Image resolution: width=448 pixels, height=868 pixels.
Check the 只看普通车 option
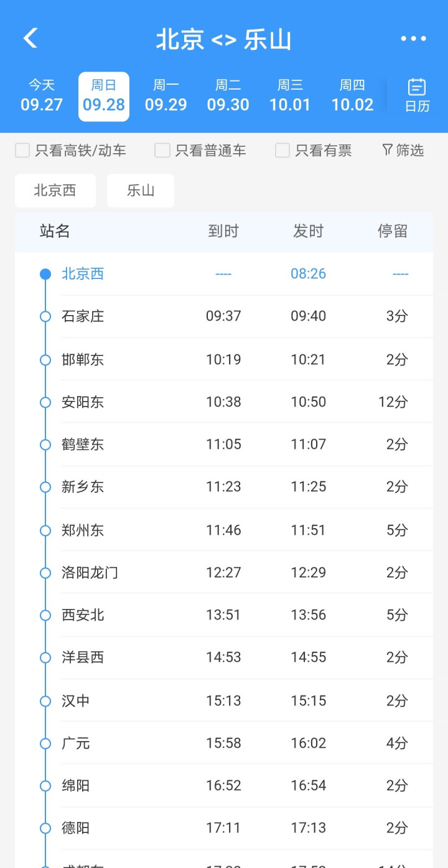(x=162, y=150)
